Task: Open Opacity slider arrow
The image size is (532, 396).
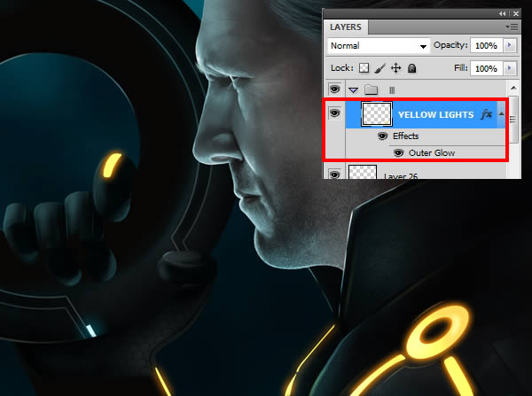Action: (509, 45)
